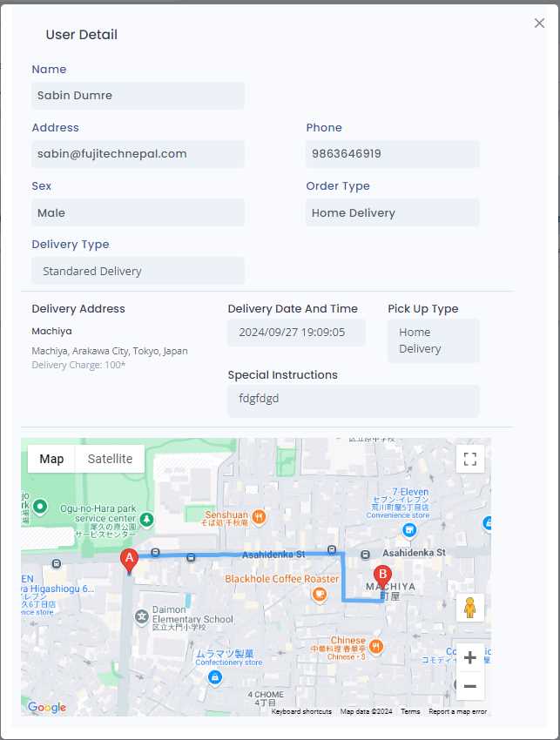The image size is (560, 740).
Task: Zoom out on the map
Action: 470,686
